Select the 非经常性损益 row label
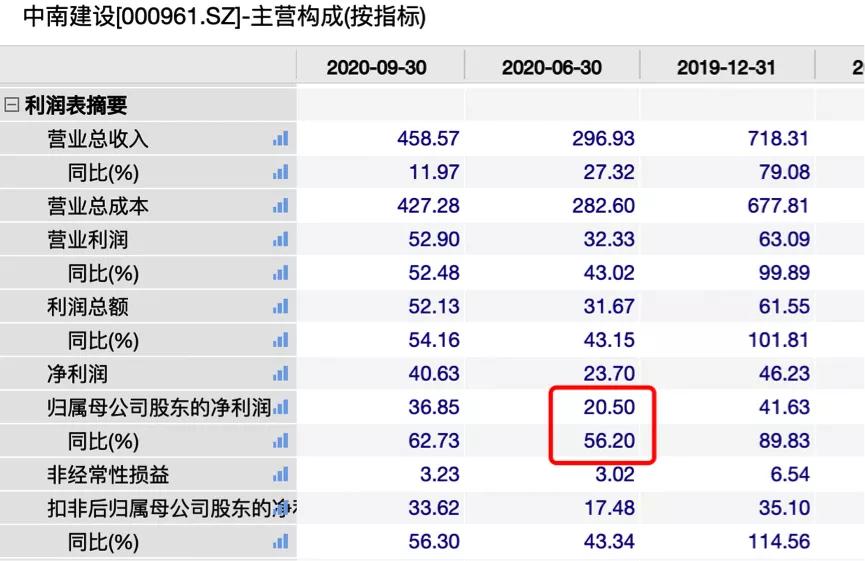Image resolution: width=865 pixels, height=561 pixels. pyautogui.click(x=108, y=474)
